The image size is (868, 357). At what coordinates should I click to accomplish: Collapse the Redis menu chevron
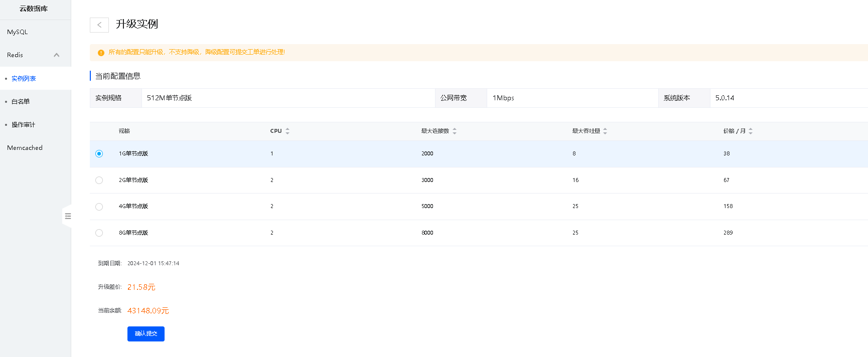tap(57, 55)
